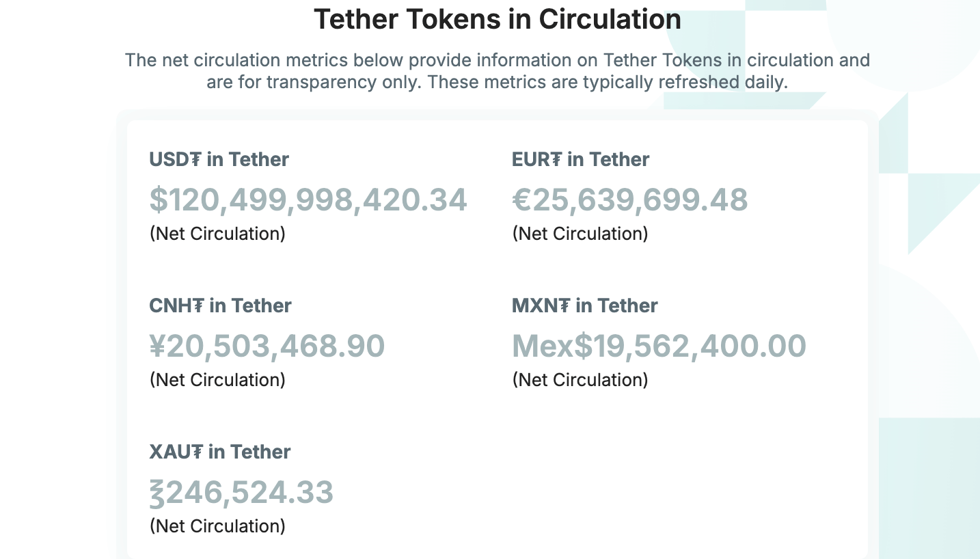
Task: Click the ¥20,503,468.90 CNH₮ amount
Action: pyautogui.click(x=267, y=346)
